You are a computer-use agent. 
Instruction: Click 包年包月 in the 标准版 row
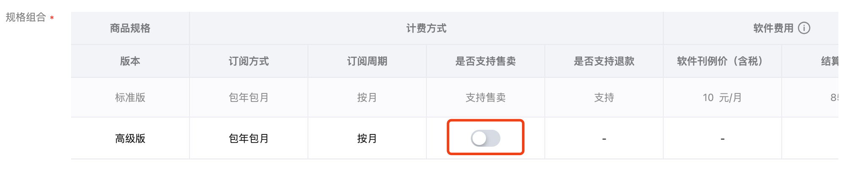[248, 98]
